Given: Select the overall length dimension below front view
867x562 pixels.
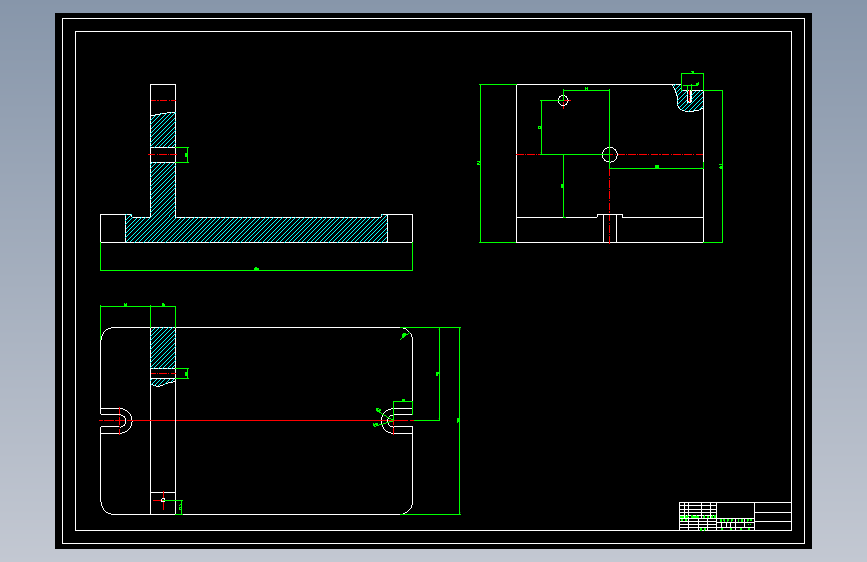Looking at the screenshot, I should point(256,269).
